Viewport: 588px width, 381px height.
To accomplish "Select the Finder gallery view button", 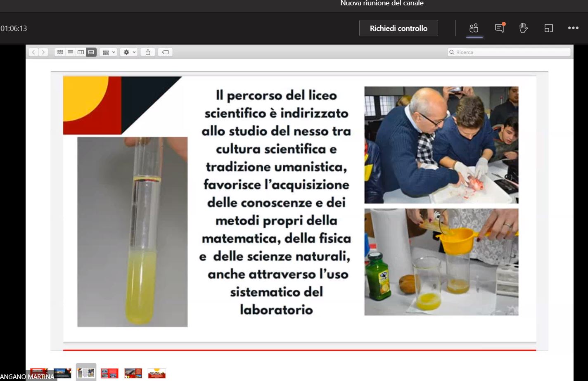I will 91,52.
